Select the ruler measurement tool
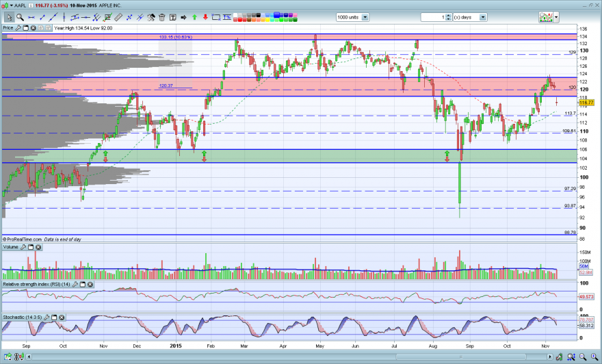 118,17
